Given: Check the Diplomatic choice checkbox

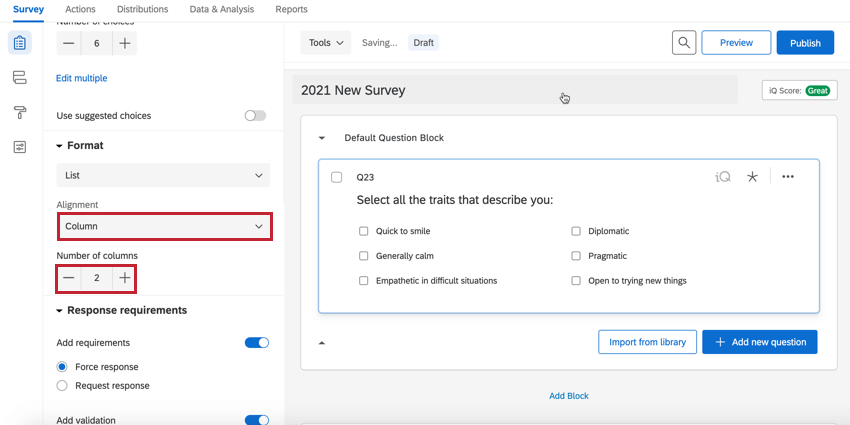Looking at the screenshot, I should pyautogui.click(x=576, y=231).
